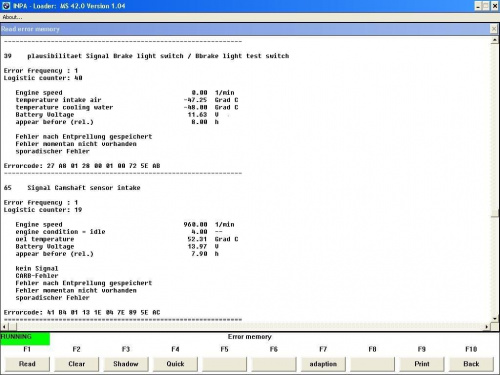
Task: Click the horizontal scrollbar left arrow
Action: [4, 327]
